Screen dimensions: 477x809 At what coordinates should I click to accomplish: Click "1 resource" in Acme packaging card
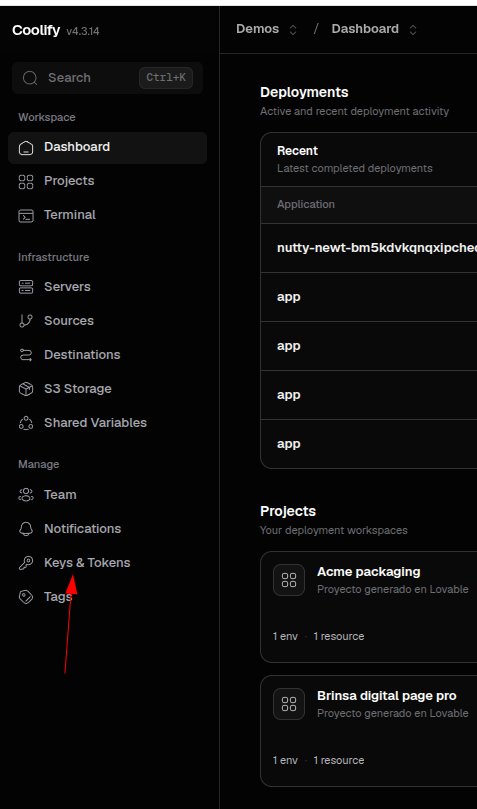[x=339, y=636]
